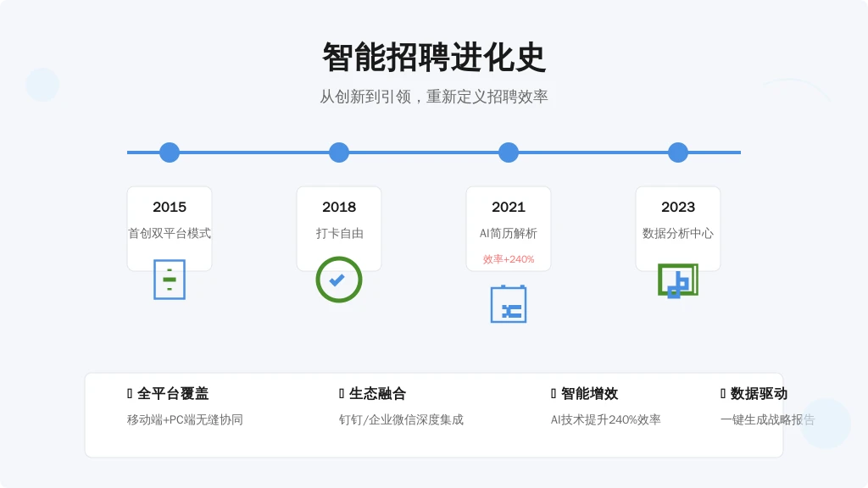The width and height of the screenshot is (868, 488).
Task: Select the timeline dot above 2018
Action: [339, 152]
